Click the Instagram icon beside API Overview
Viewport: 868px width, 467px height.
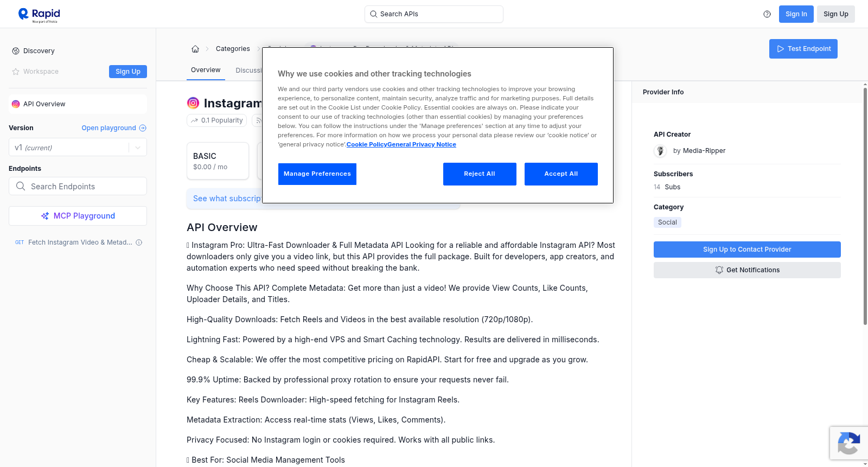tap(16, 104)
